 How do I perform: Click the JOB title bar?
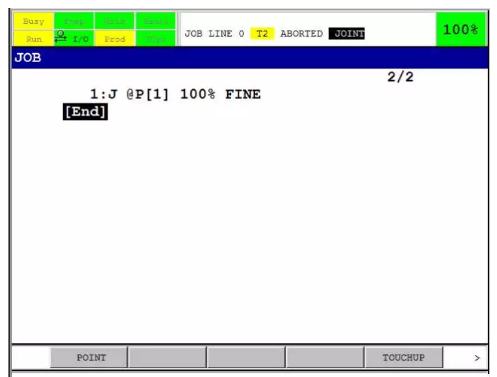250,58
